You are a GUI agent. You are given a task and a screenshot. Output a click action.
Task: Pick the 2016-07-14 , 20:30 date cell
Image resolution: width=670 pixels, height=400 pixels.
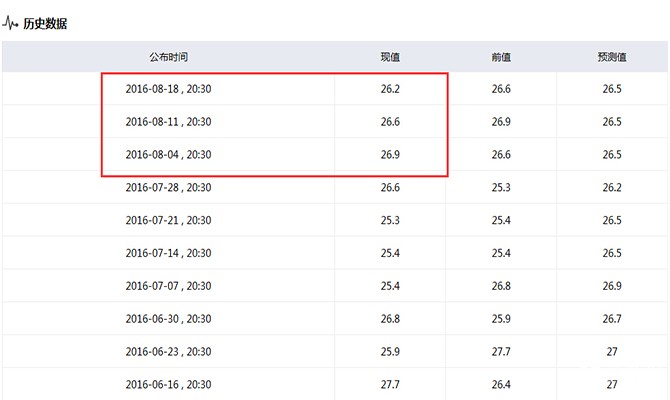[x=168, y=253]
